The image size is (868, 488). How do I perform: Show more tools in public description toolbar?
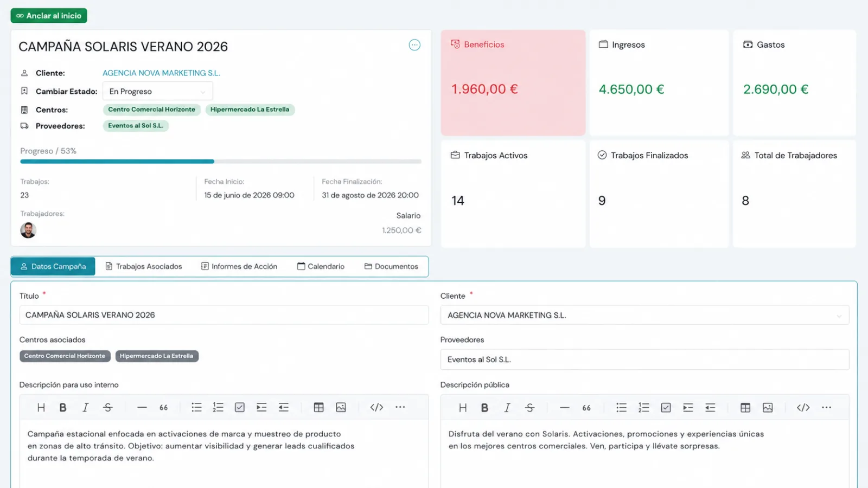coord(826,408)
